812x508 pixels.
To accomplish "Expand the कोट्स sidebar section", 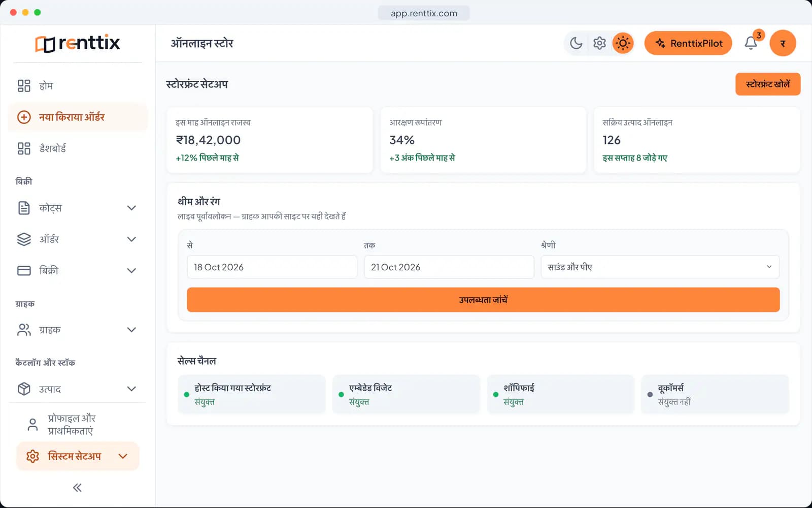I will (78, 208).
